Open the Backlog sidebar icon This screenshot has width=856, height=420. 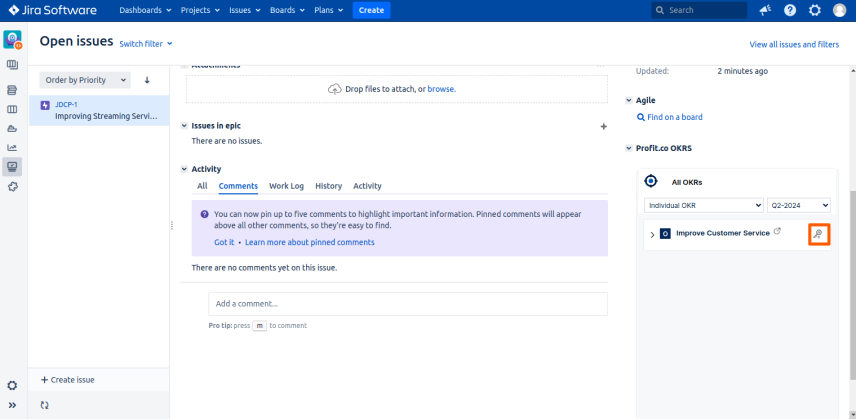pyautogui.click(x=12, y=90)
